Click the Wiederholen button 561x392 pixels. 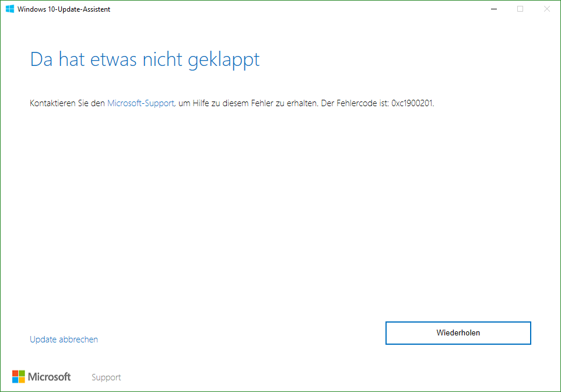coord(458,333)
